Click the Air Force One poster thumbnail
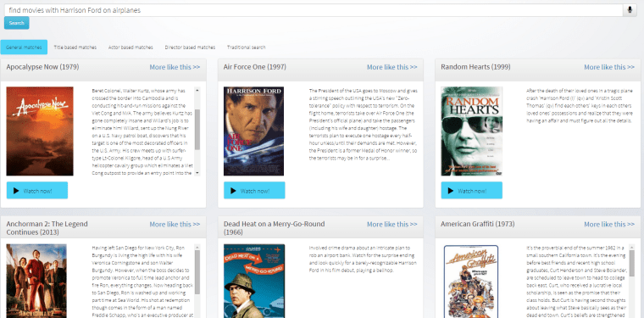This screenshot has width=644, height=318. pyautogui.click(x=253, y=131)
